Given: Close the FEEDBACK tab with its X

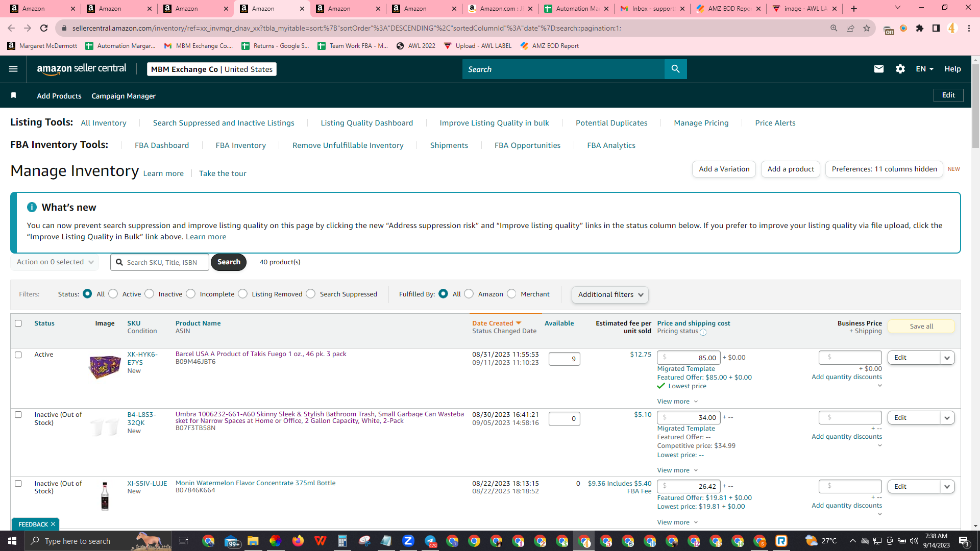Looking at the screenshot, I should [53, 524].
